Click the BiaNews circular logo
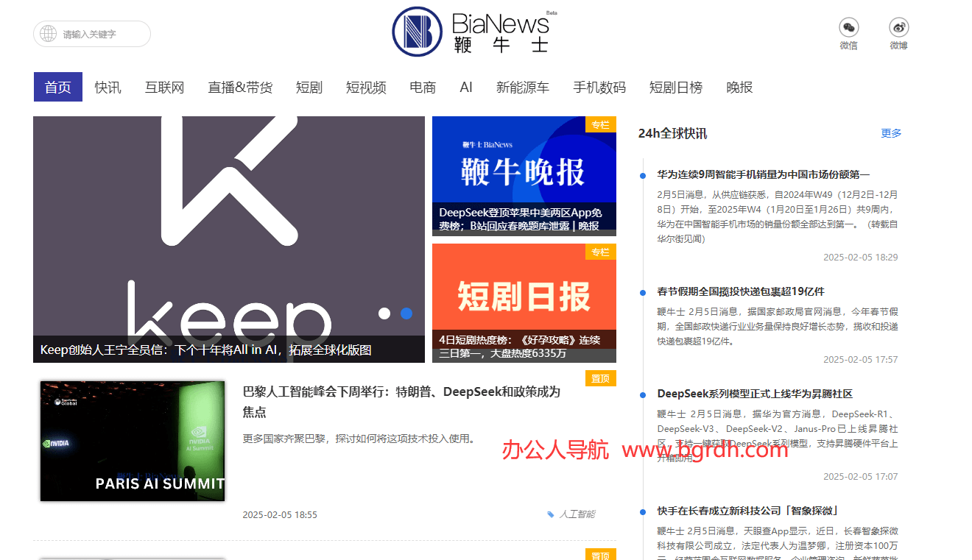This screenshot has height=560, width=972. coord(417,32)
